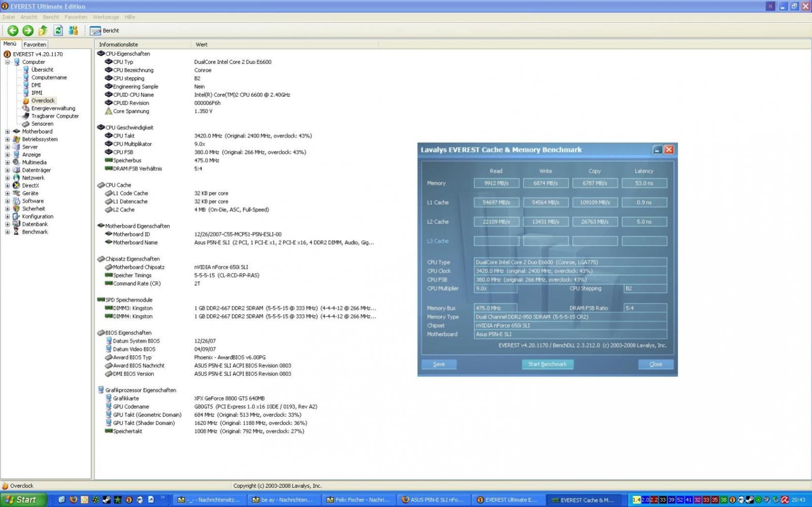Collapse the Computer tree node
Screen dimensions: 812x507
pos(7,62)
